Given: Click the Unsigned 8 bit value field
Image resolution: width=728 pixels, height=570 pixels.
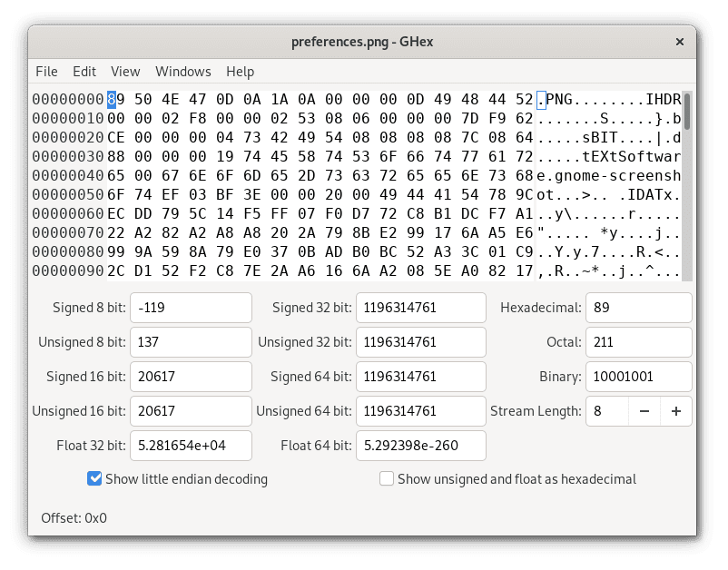Looking at the screenshot, I should pos(191,342).
